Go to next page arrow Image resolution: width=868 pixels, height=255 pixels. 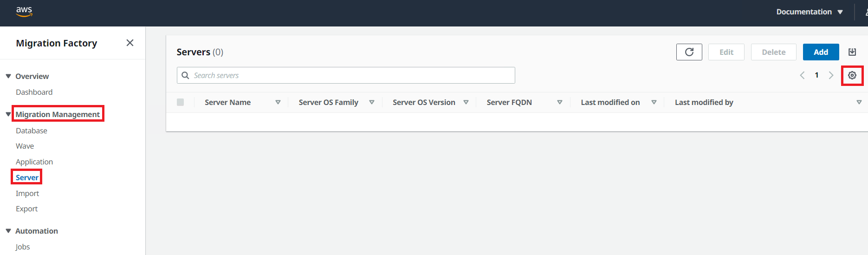pyautogui.click(x=831, y=75)
